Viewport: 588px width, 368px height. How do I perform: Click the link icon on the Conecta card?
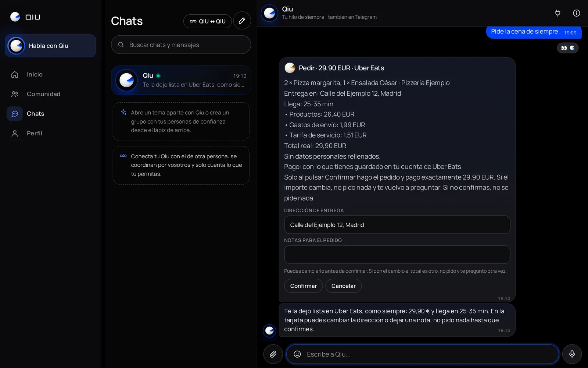(123, 156)
